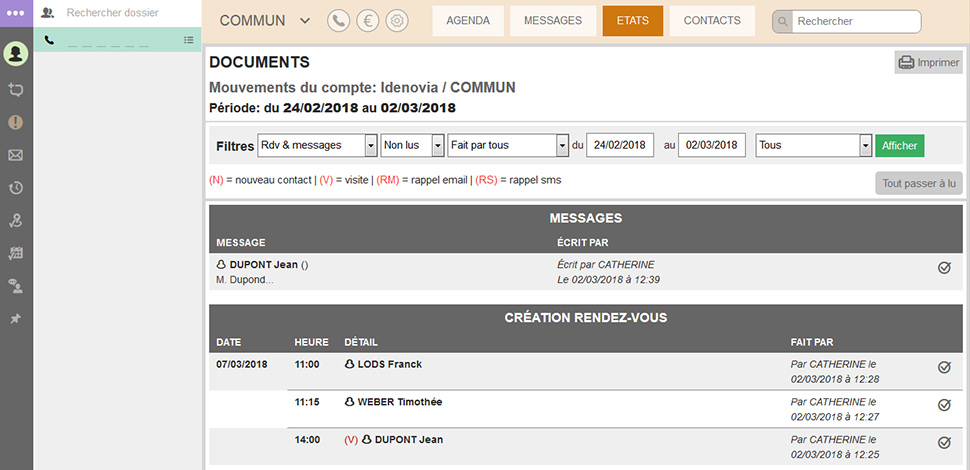Mark DUPONT Jean message as read

944,268
